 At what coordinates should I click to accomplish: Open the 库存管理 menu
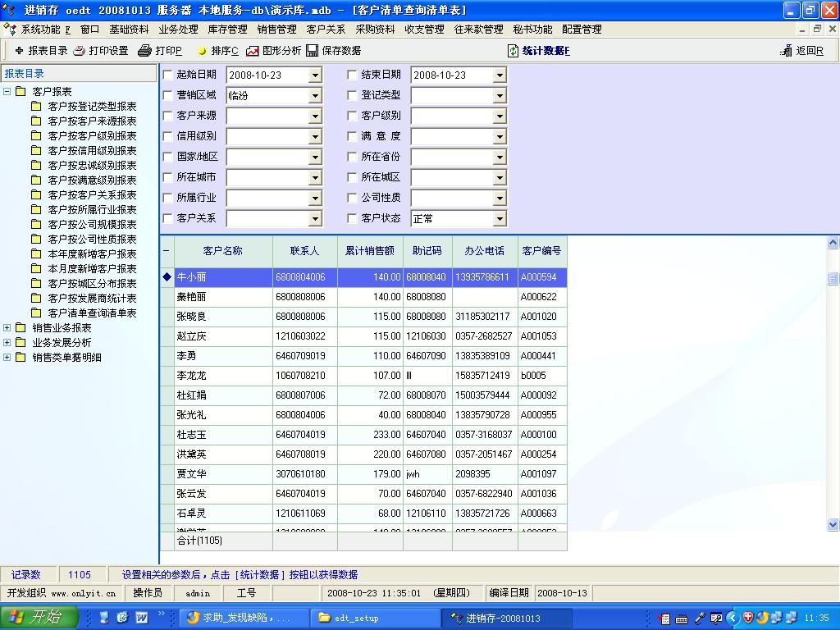[227, 30]
